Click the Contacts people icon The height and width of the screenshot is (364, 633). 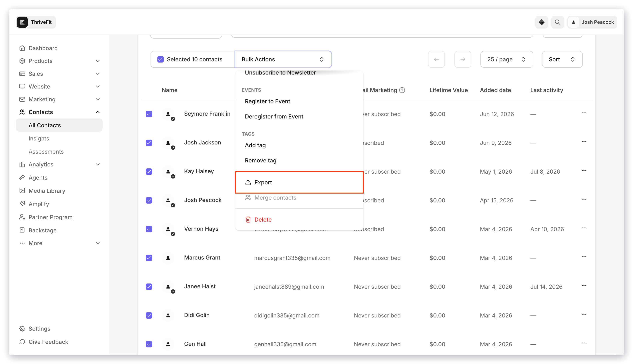point(22,112)
